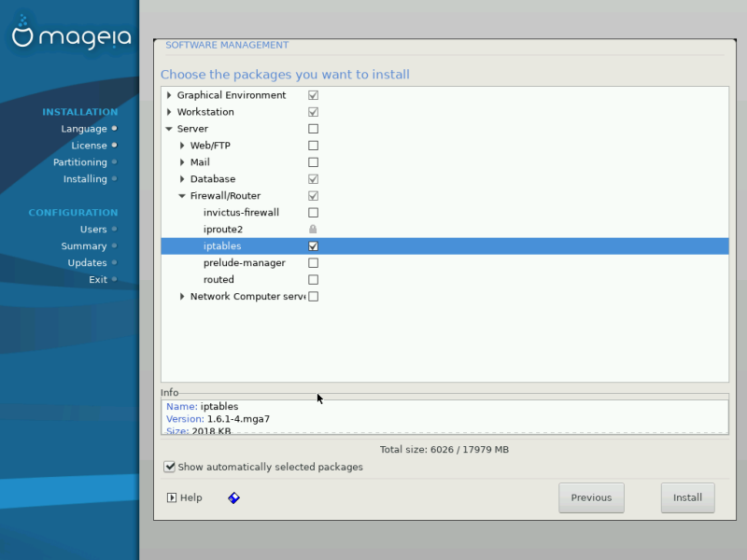Collapse the Server group
The image size is (747, 560).
coord(169,129)
